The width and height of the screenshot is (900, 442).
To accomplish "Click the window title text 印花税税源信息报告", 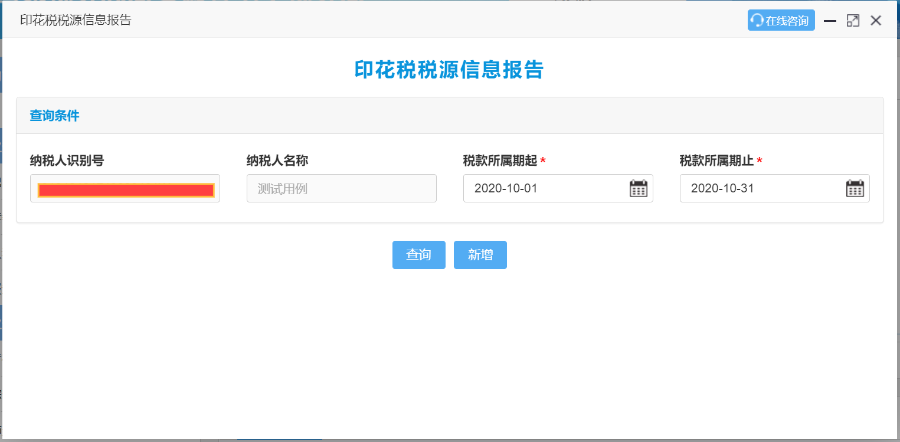I will click(x=76, y=20).
